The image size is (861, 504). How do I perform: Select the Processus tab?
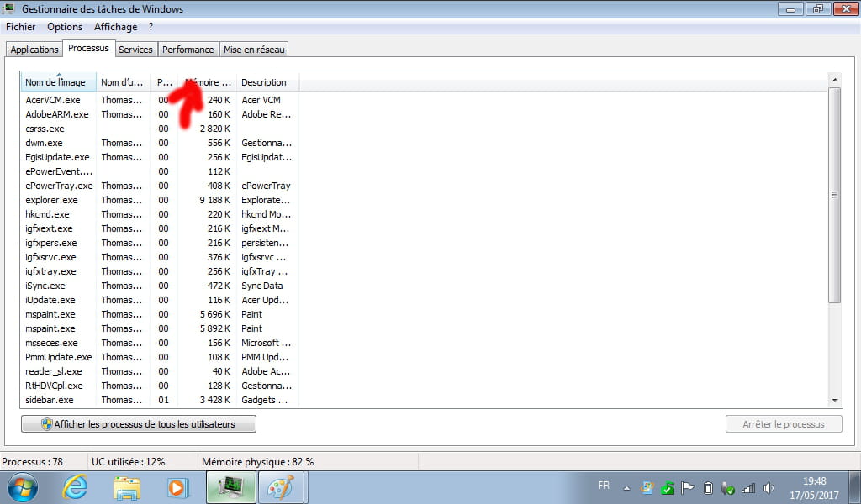pyautogui.click(x=88, y=48)
